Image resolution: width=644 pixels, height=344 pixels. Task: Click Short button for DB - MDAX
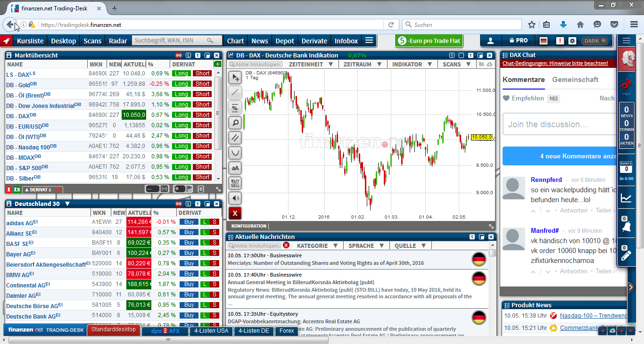[x=203, y=156]
